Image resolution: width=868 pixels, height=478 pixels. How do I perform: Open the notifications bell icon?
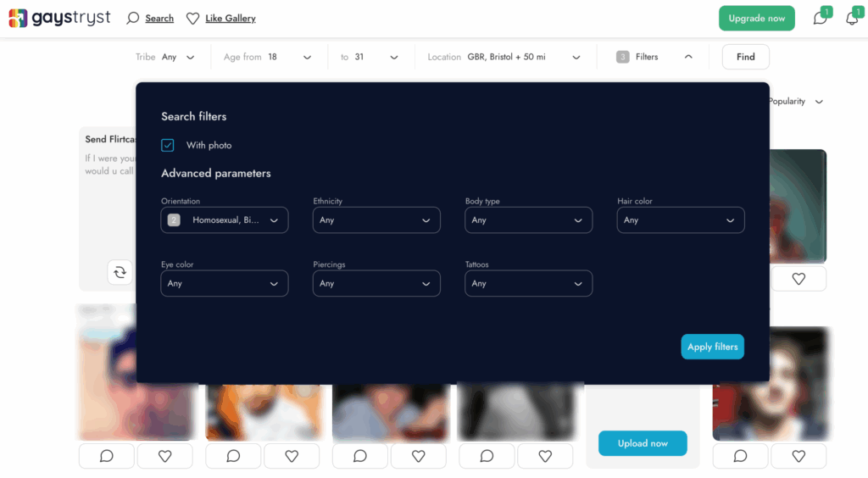click(x=852, y=19)
